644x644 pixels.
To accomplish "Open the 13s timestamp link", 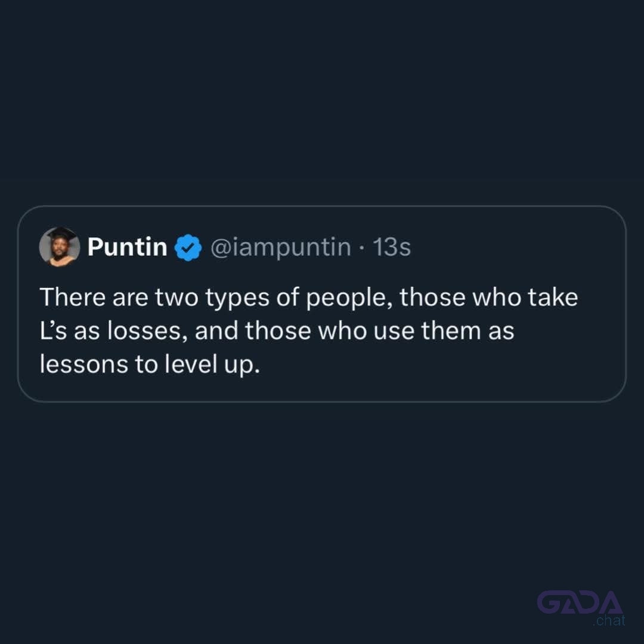I will point(391,247).
